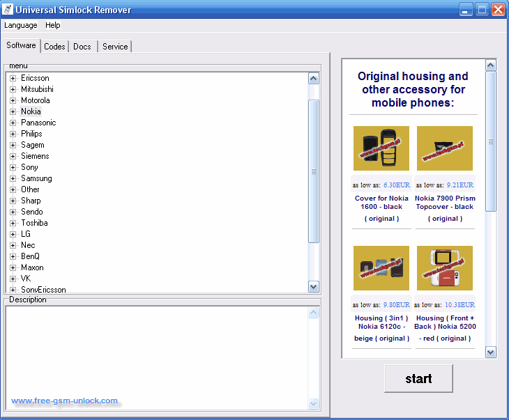Expand the Mitsubishi tree node

pyautogui.click(x=13, y=89)
